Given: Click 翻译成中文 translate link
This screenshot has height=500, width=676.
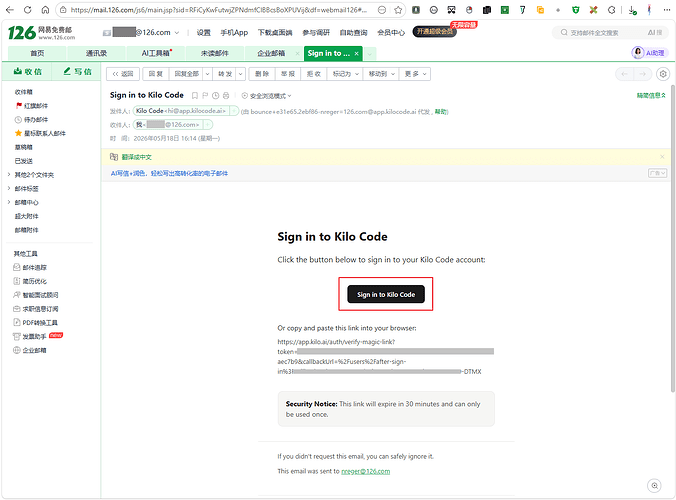Looking at the screenshot, I should (137, 157).
